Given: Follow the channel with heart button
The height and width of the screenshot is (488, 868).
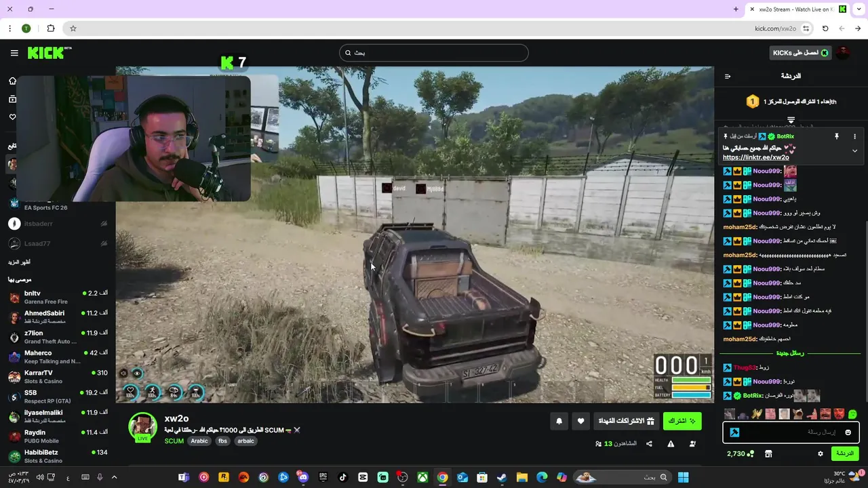Looking at the screenshot, I should pos(580,421).
